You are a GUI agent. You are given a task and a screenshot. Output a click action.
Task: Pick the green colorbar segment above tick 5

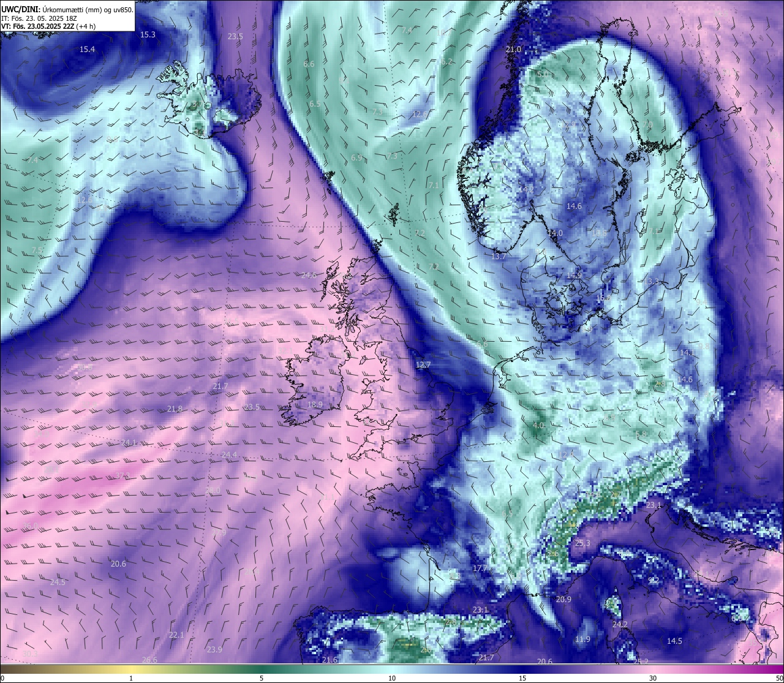[x=262, y=669]
